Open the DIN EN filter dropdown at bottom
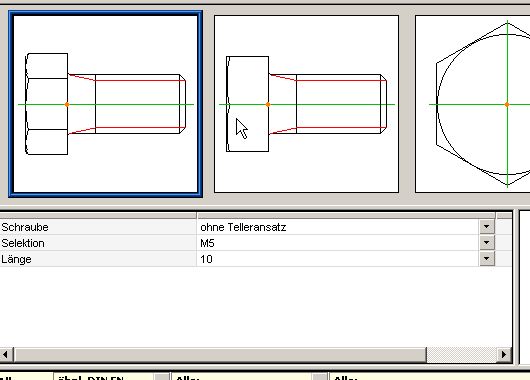 162,377
